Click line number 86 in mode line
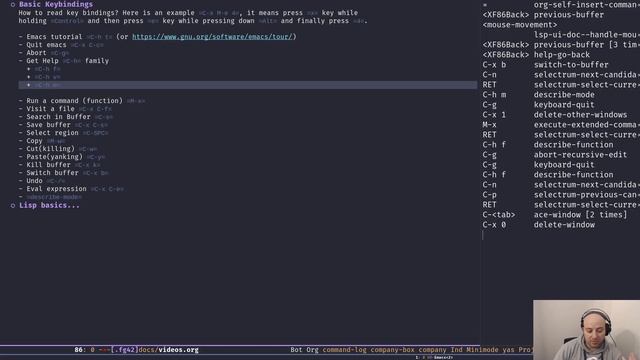The image size is (640, 360). click(x=79, y=350)
